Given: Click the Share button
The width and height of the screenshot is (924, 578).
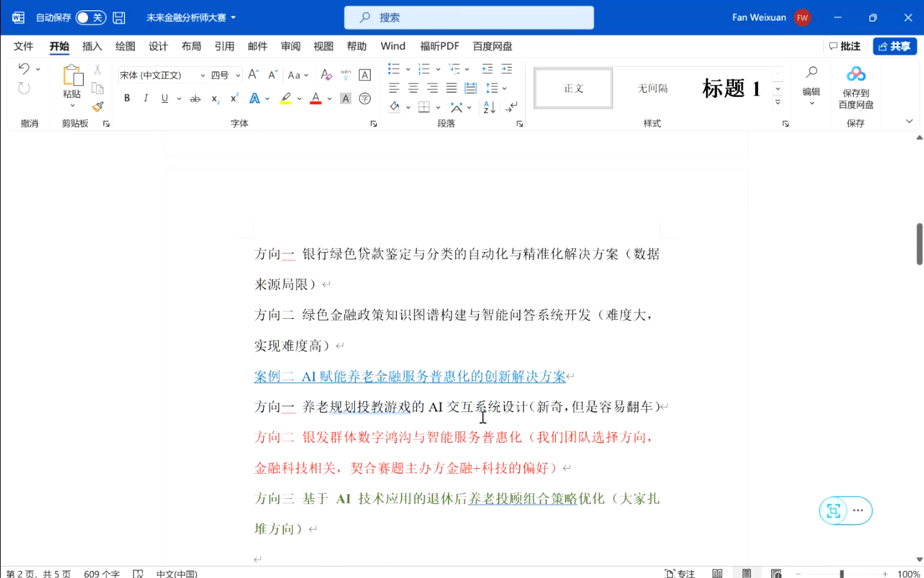Looking at the screenshot, I should coord(894,46).
